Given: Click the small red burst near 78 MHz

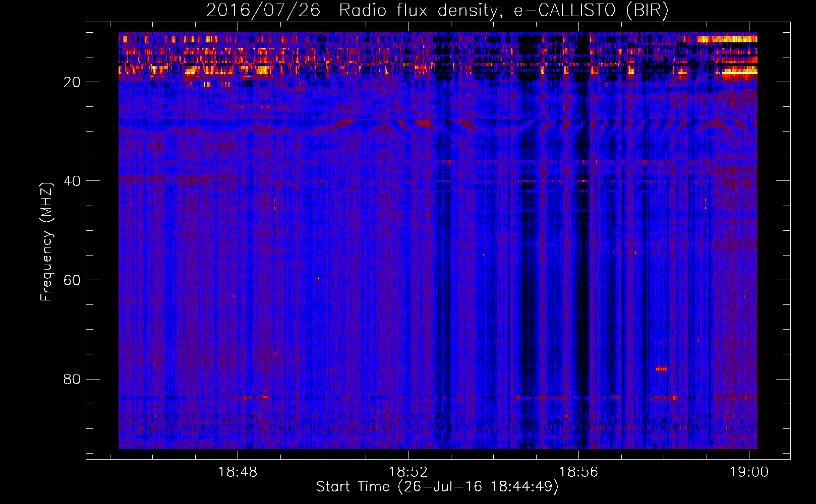Looking at the screenshot, I should (x=661, y=369).
